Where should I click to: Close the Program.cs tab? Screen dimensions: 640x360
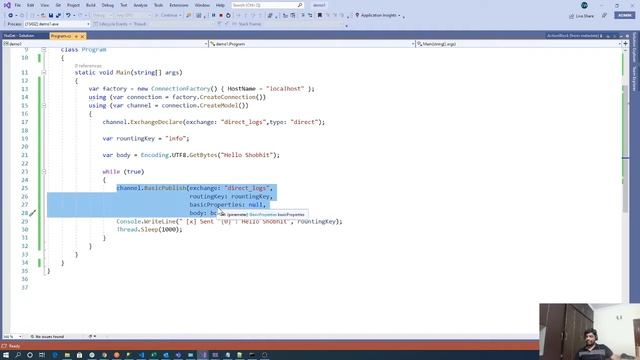coord(82,36)
